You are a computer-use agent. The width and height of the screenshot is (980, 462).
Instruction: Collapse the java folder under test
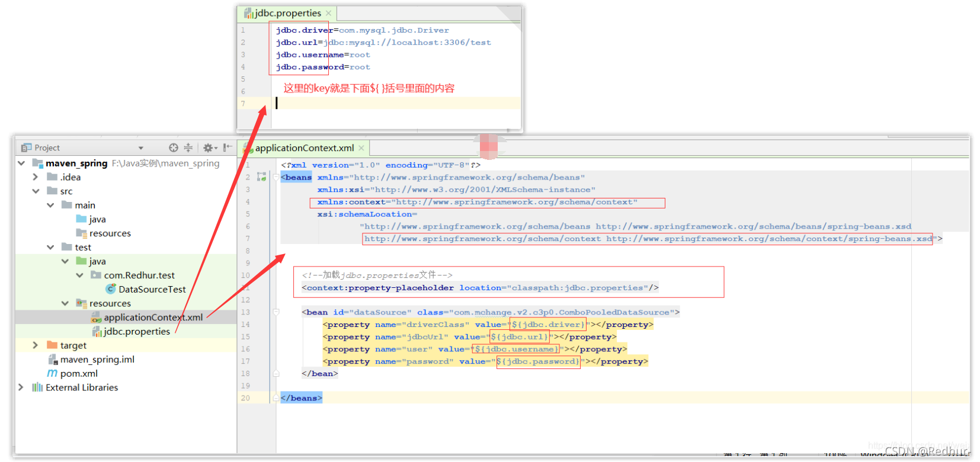tap(65, 261)
